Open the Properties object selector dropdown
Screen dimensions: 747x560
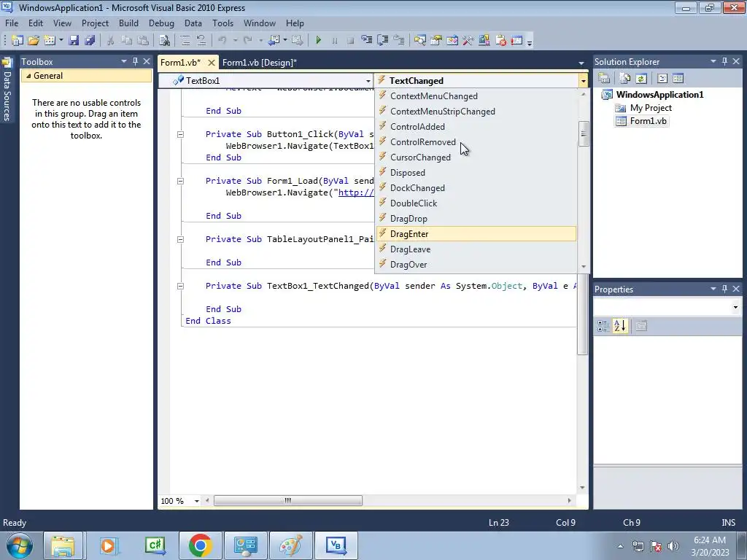(x=735, y=307)
